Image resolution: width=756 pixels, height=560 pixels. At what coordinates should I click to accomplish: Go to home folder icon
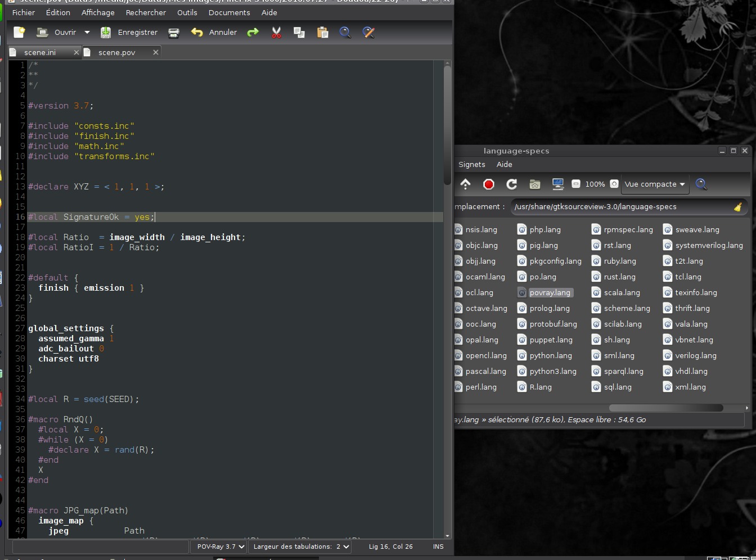click(x=534, y=184)
